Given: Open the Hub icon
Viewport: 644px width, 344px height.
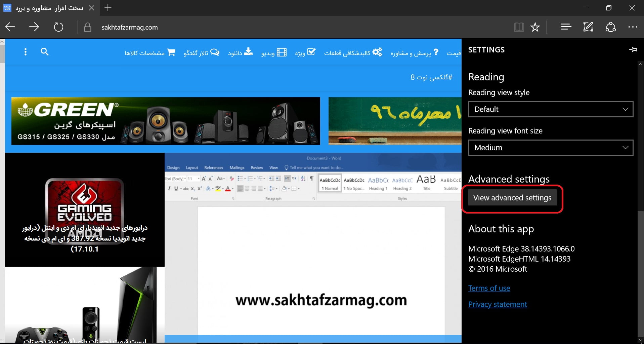Looking at the screenshot, I should click(x=566, y=27).
